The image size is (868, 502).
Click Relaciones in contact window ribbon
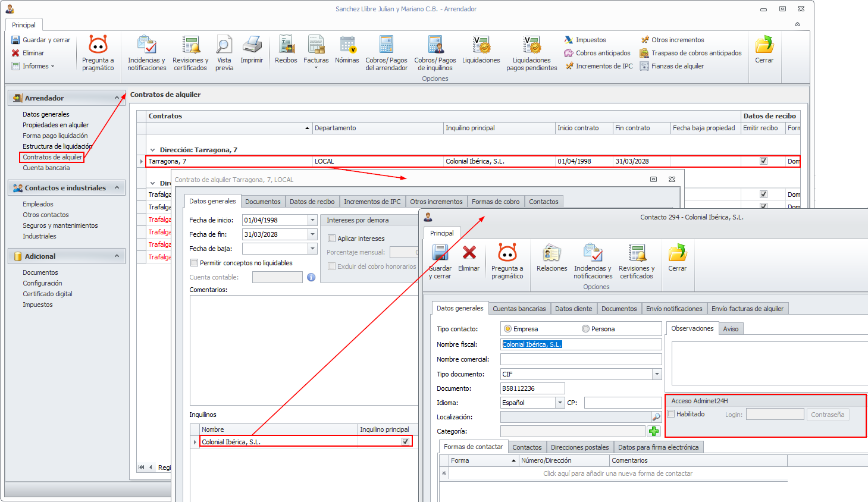[552, 258]
